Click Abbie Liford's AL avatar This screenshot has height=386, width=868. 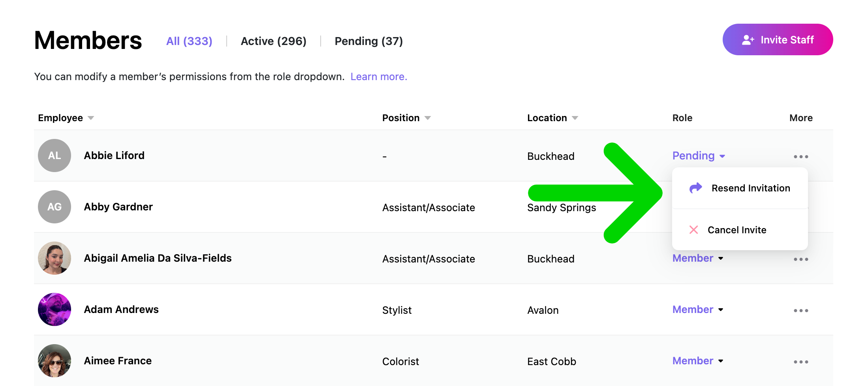[x=54, y=156]
